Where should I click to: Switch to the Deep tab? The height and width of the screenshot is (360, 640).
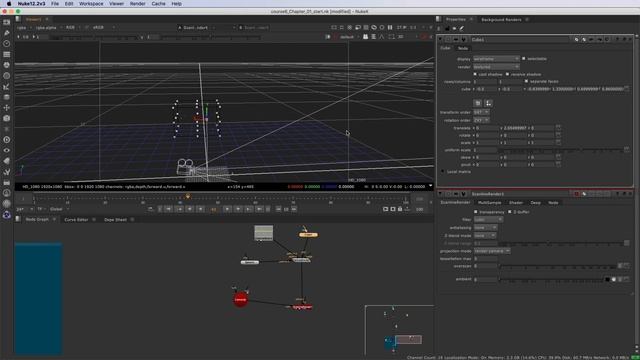(536, 202)
